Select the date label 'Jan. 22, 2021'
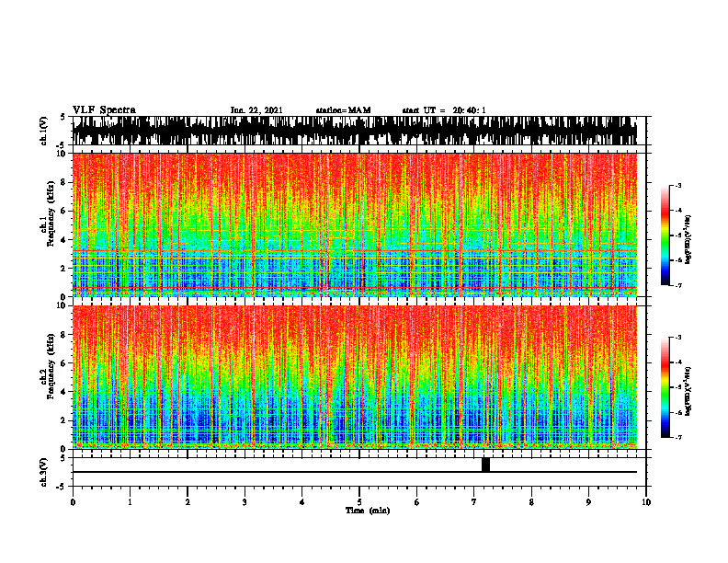The width and height of the screenshot is (728, 563). coord(256,110)
